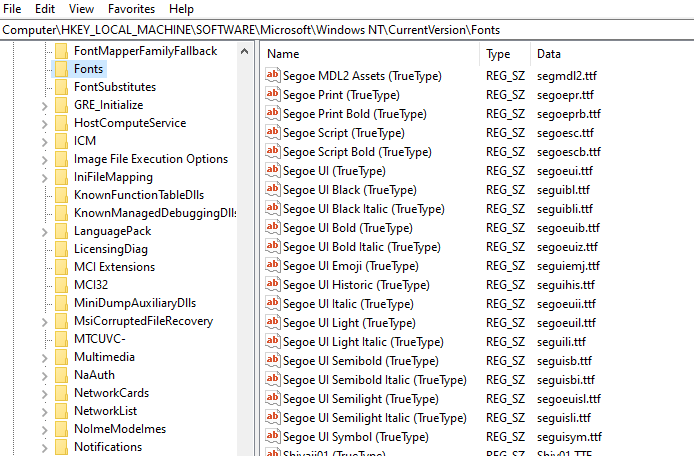The height and width of the screenshot is (456, 694).
Task: Open the View menu
Action: pos(81,9)
